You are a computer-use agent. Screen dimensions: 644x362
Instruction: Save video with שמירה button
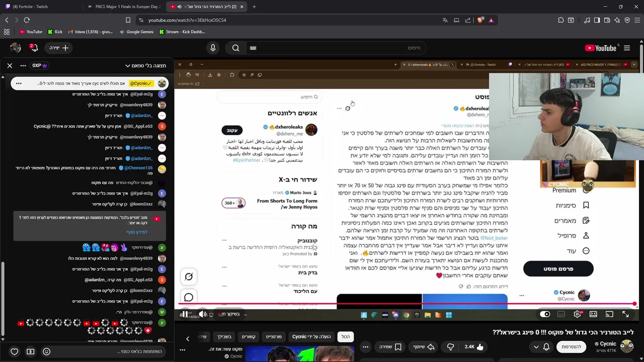390,347
